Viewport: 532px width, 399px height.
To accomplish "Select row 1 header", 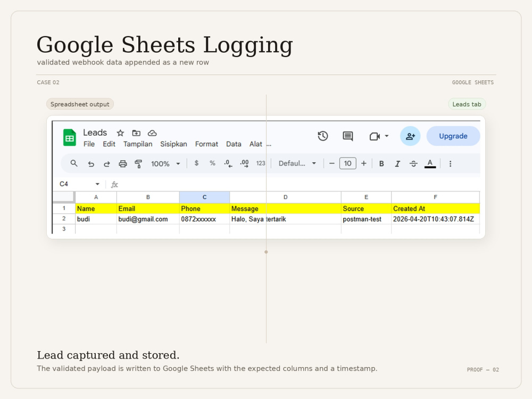I will point(64,209).
